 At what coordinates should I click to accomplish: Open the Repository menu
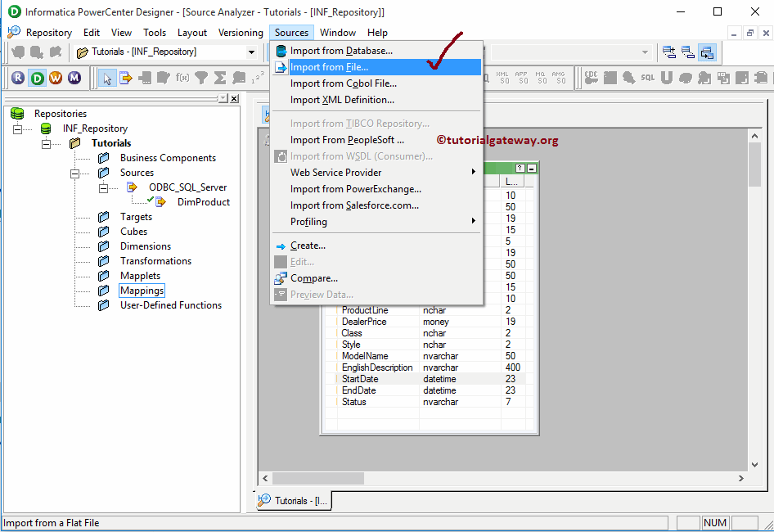pos(49,33)
